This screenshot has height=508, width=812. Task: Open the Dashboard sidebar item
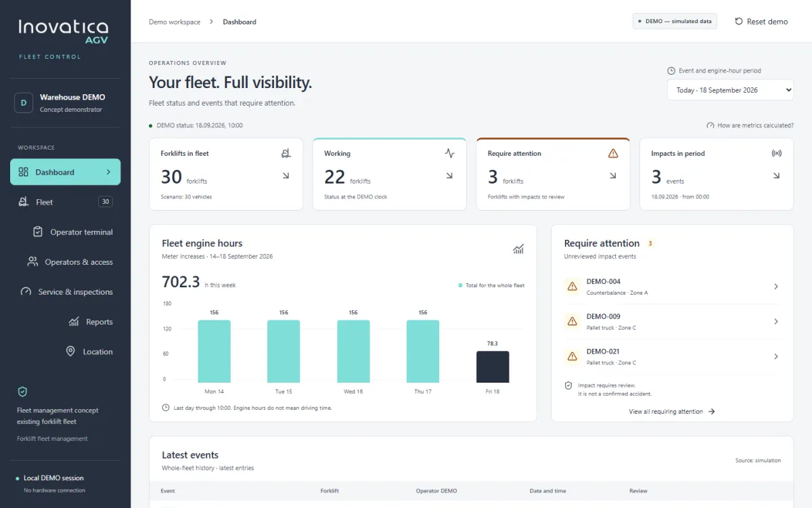[x=65, y=172]
